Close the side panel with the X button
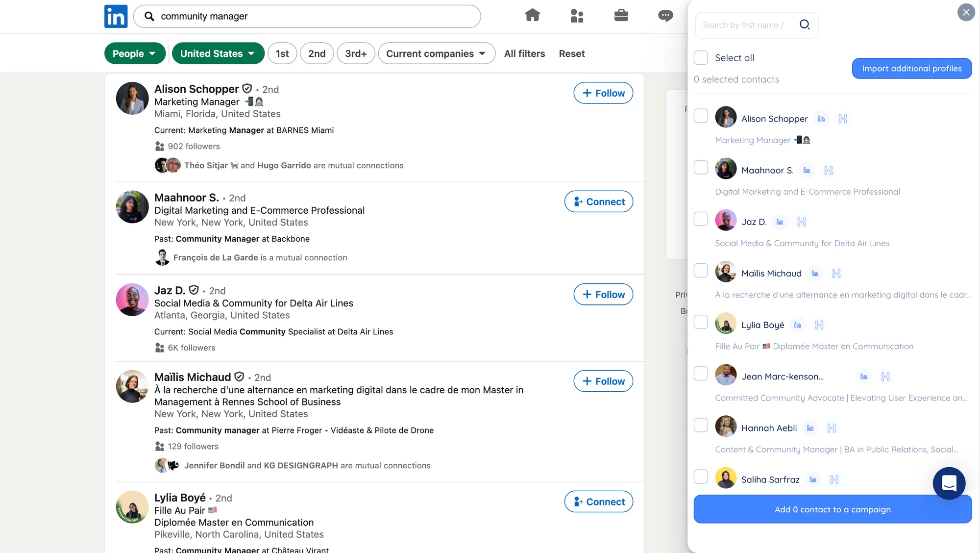Viewport: 980px width, 553px height. (x=966, y=12)
